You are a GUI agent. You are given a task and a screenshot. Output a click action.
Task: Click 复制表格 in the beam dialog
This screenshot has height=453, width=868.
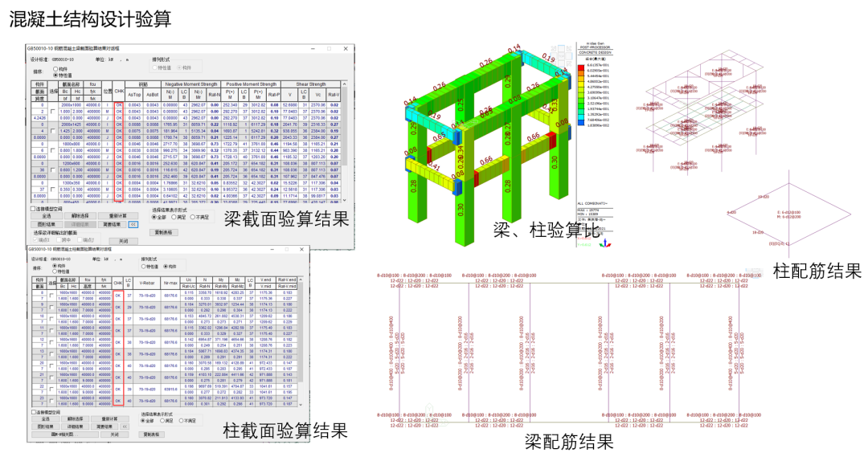coord(164,232)
